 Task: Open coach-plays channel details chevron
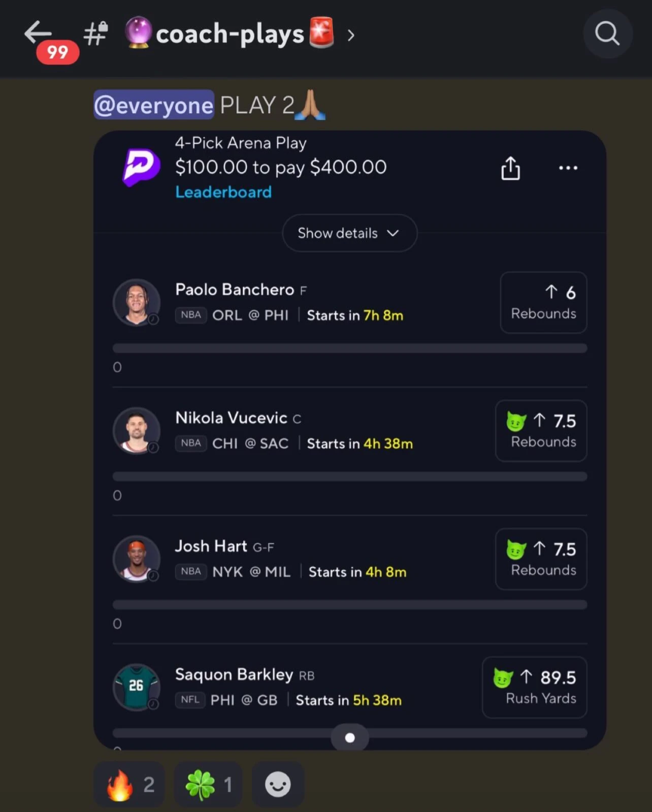click(x=350, y=35)
